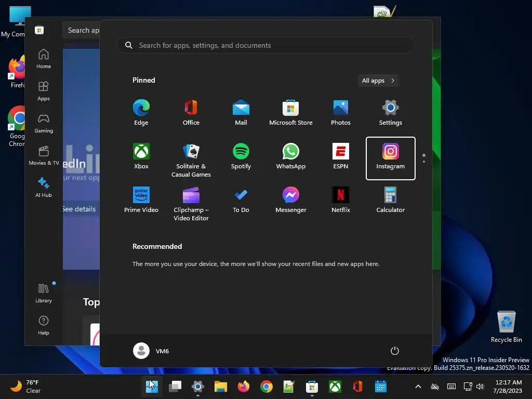The height and width of the screenshot is (399, 532).
Task: Launch Instagram from pinned apps
Action: 391,158
